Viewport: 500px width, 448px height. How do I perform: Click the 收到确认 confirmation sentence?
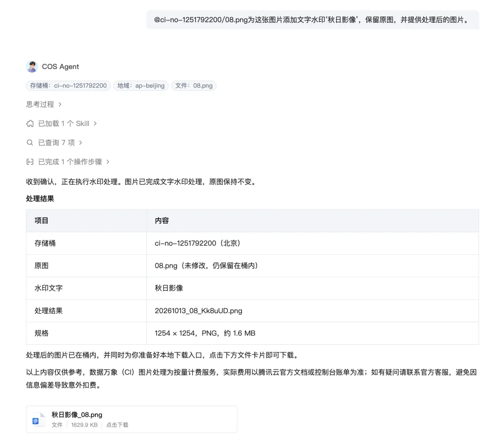(142, 182)
